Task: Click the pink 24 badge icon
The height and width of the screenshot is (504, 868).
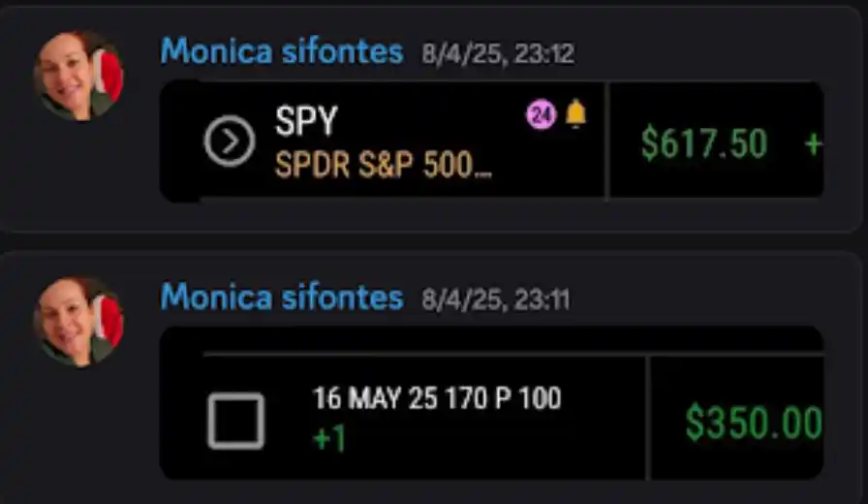Action: click(x=541, y=115)
